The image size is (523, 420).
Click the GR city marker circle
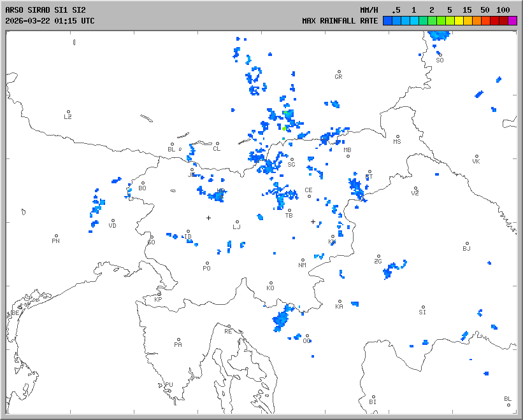[x=339, y=72]
